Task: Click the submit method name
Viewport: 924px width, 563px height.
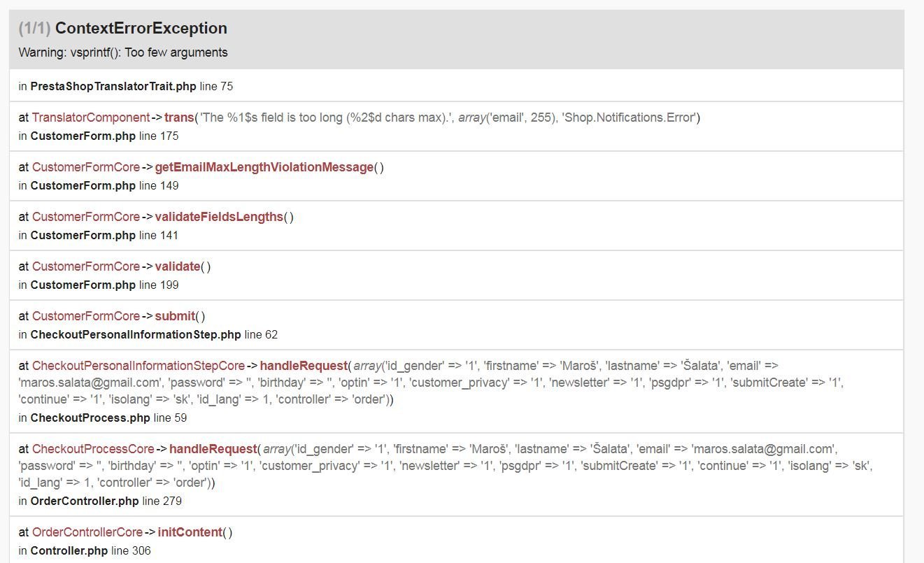Action: point(175,316)
